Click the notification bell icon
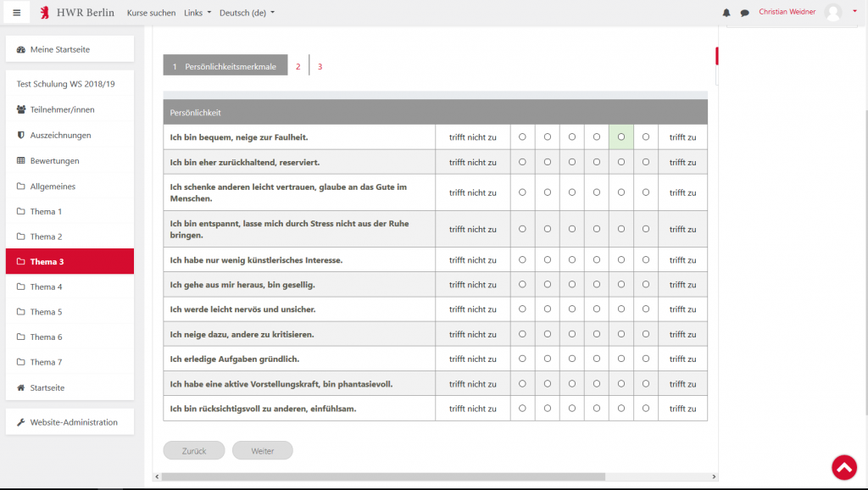 726,13
